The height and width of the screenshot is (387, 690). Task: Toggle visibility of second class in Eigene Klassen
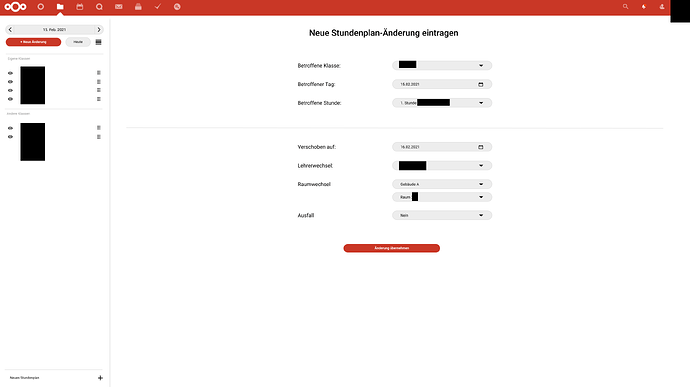coord(10,81)
